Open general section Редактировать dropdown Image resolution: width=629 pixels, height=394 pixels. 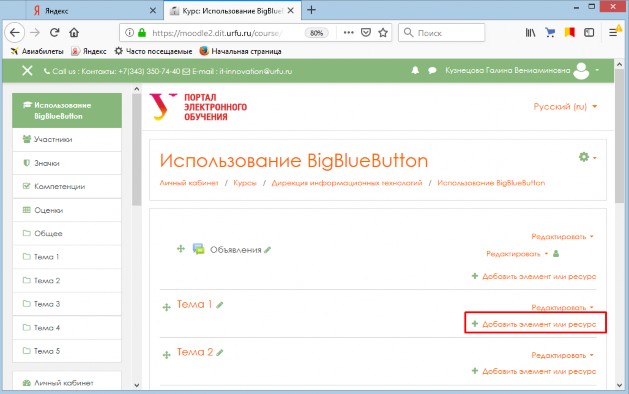click(562, 237)
